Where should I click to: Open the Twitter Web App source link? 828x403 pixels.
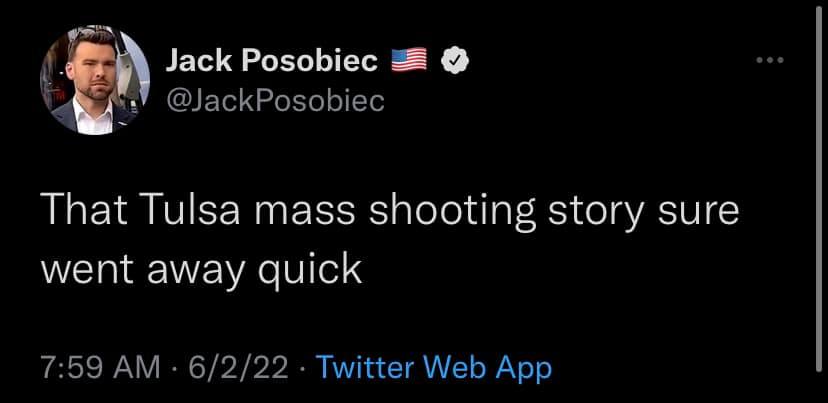coord(433,367)
